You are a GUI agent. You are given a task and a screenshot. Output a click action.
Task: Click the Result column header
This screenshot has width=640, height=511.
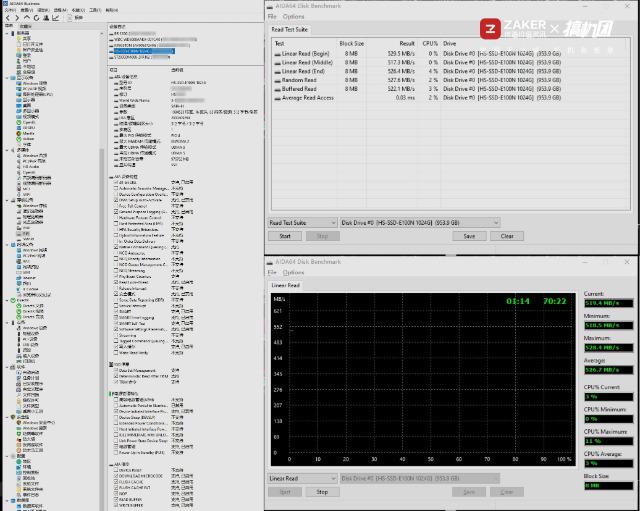[407, 44]
